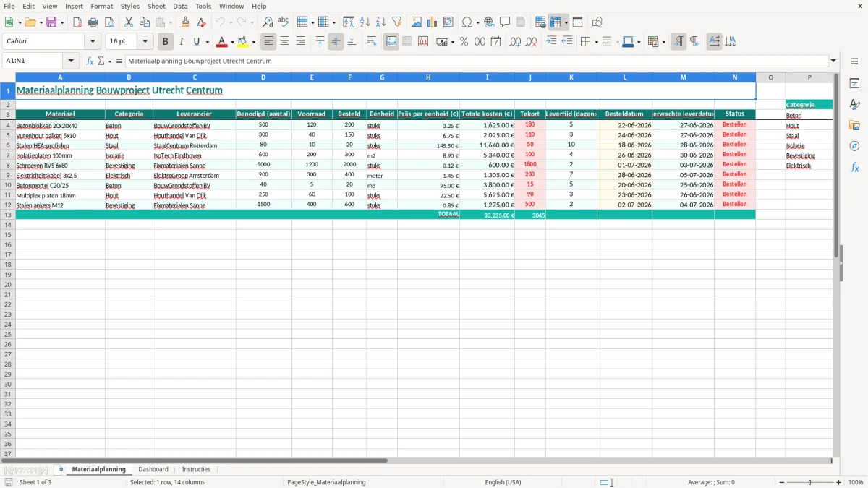Image resolution: width=868 pixels, height=488 pixels.
Task: Apply the yellow background color swatch
Action: coord(243,42)
